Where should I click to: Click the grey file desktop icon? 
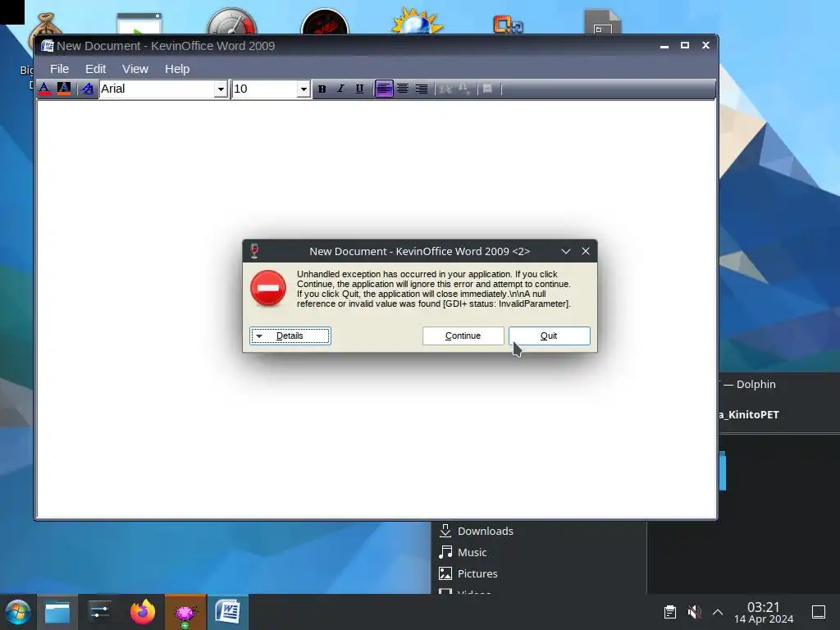[x=603, y=22]
